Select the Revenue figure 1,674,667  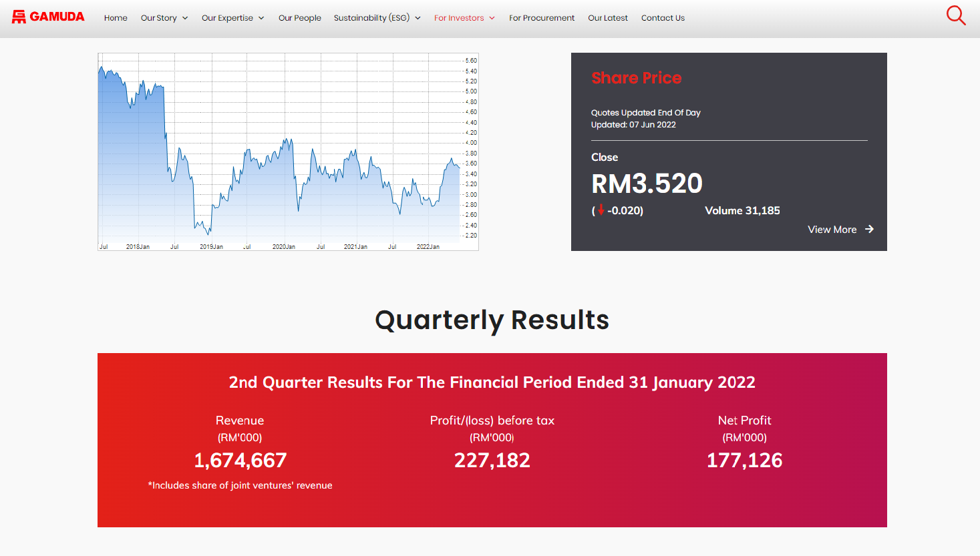[x=240, y=460]
